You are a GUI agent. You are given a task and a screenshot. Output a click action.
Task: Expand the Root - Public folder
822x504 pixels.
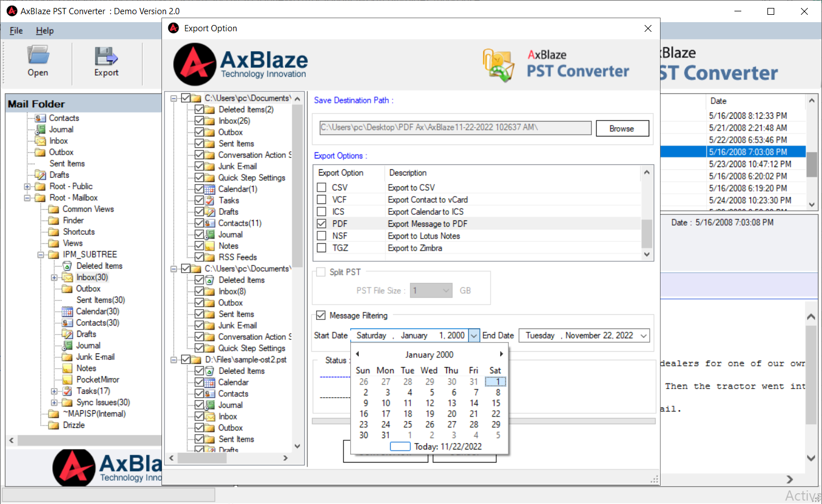point(27,186)
